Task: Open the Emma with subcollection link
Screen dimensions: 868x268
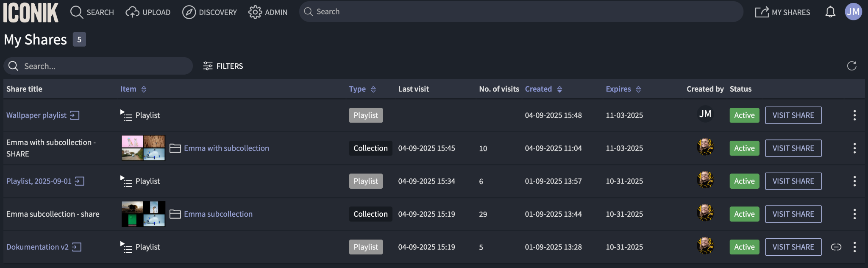Action: [226, 148]
